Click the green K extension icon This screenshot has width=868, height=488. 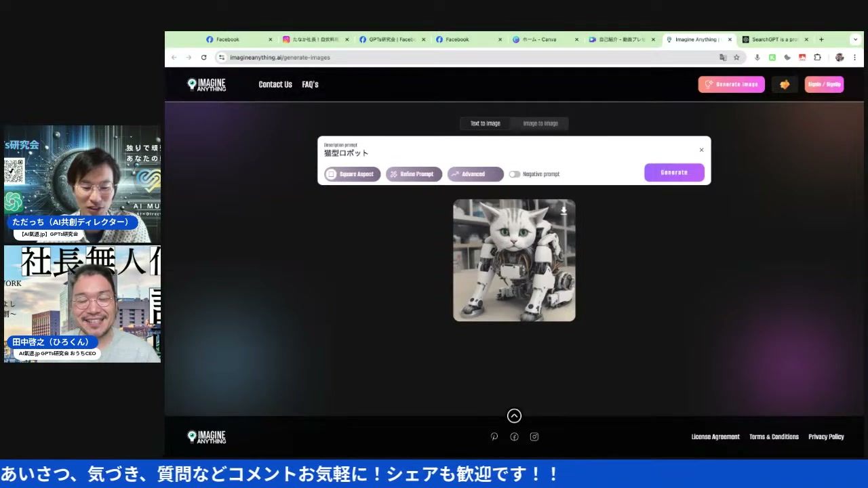coord(772,58)
